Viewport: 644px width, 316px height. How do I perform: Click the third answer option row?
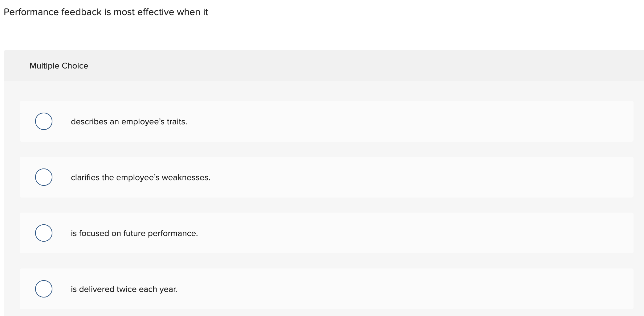(x=308, y=233)
